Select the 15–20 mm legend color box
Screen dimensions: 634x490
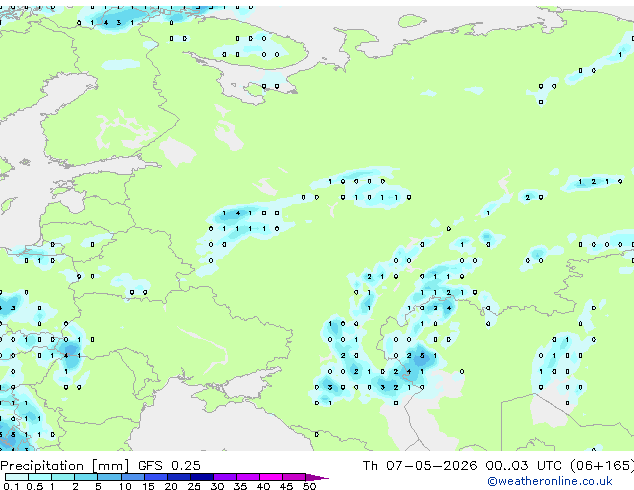156,477
